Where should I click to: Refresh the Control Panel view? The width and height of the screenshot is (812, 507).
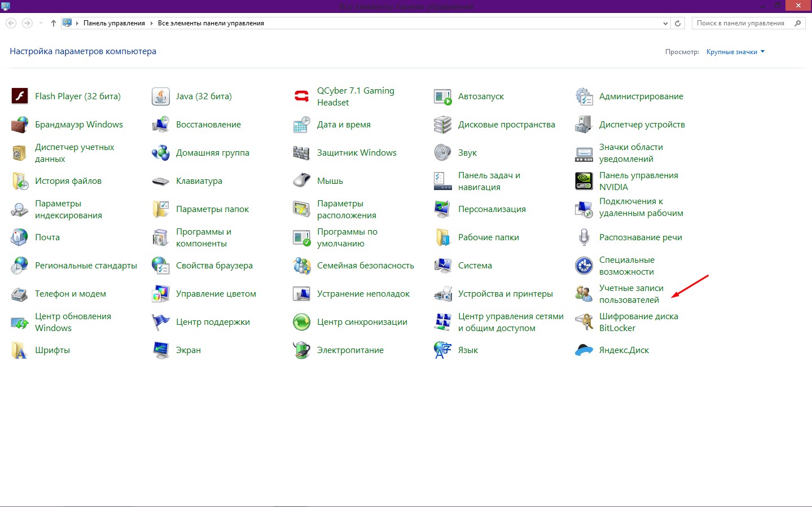(x=678, y=23)
